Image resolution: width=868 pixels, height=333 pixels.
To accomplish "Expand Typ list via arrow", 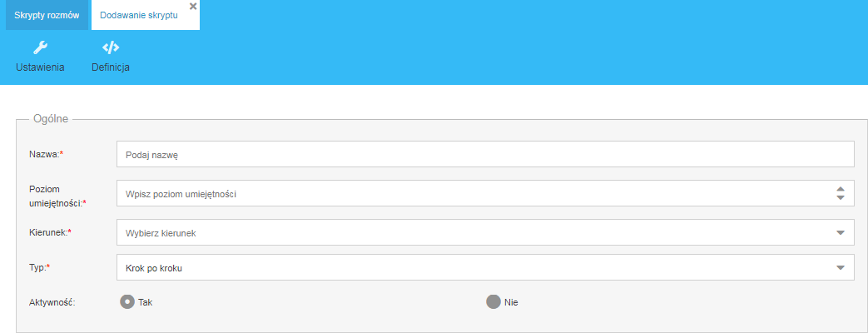I will click(x=841, y=267).
